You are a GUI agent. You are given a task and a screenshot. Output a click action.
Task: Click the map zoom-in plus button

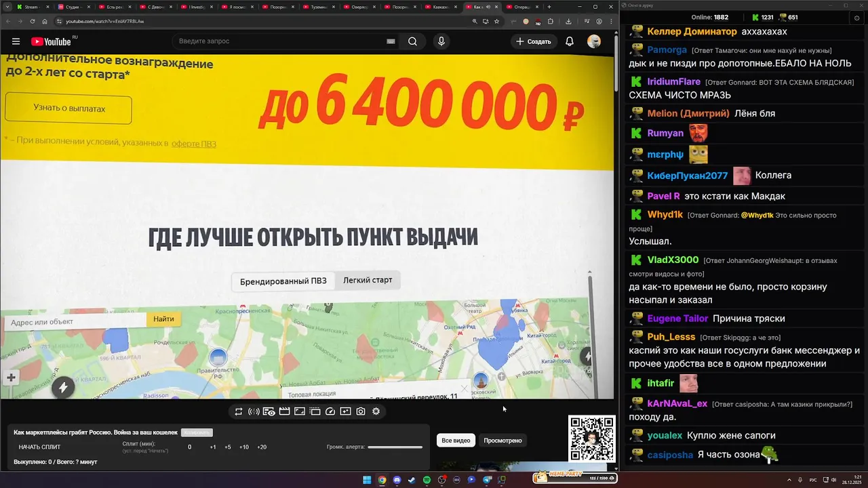tap(11, 378)
